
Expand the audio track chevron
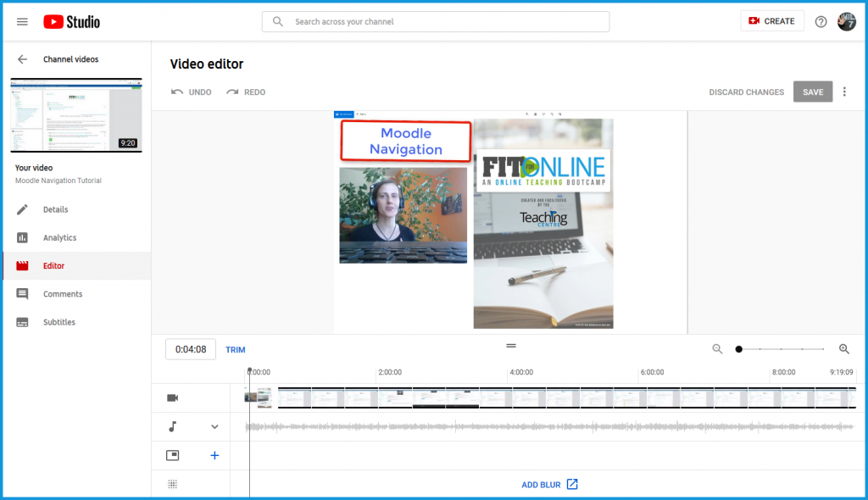pyautogui.click(x=214, y=426)
